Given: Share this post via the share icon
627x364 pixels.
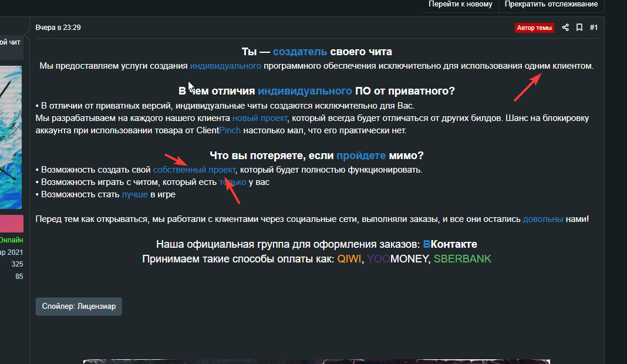Looking at the screenshot, I should (565, 27).
